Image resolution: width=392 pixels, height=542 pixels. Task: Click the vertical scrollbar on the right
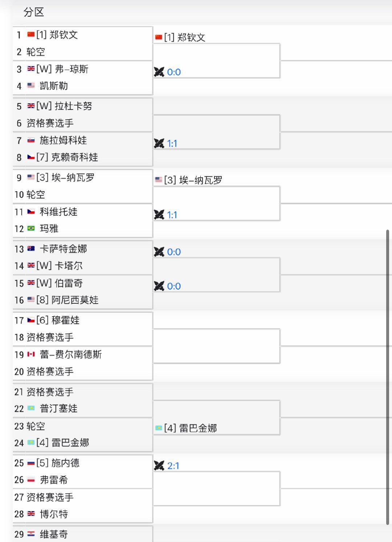(x=388, y=377)
